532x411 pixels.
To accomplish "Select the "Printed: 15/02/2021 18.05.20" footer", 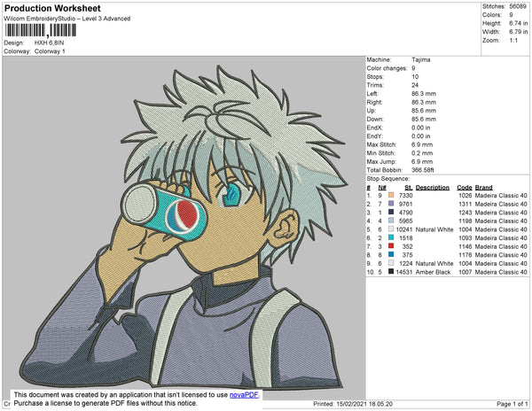I will (353, 404).
